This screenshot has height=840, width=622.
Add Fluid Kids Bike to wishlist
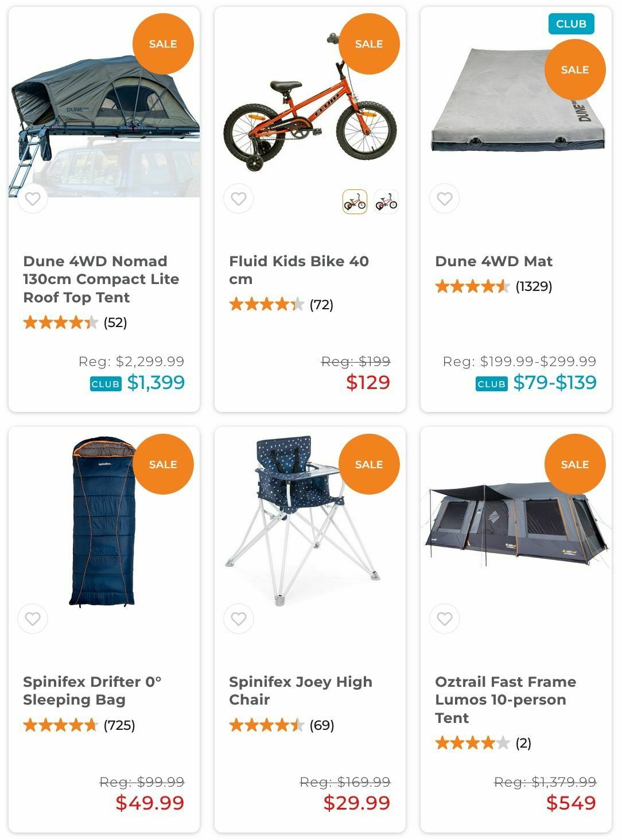tap(239, 199)
